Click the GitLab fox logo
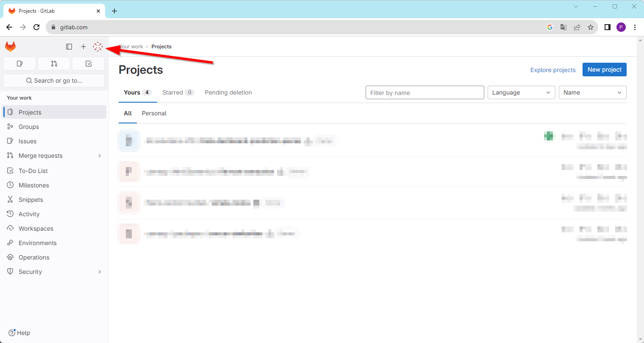The width and height of the screenshot is (644, 343). coord(11,47)
